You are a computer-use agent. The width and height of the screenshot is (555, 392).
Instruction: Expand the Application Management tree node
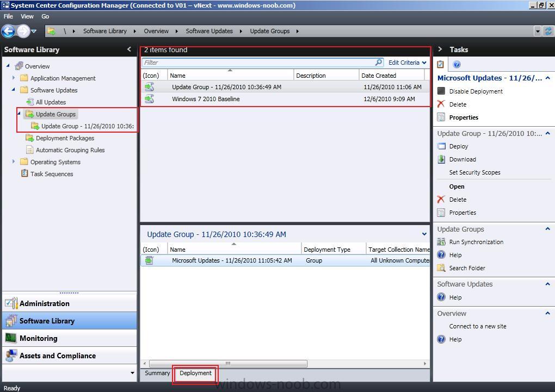tap(14, 78)
